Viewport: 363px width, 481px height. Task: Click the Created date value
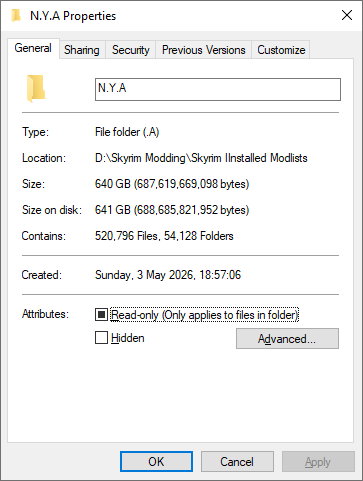click(x=168, y=275)
